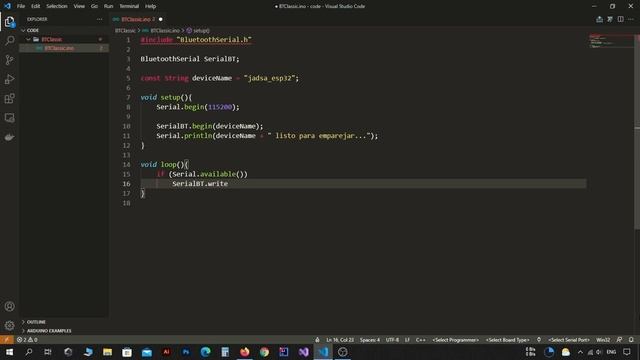Show hidden system tray icons chevron
Image resolution: width=640 pixels, height=360 pixels.
pos(580,352)
